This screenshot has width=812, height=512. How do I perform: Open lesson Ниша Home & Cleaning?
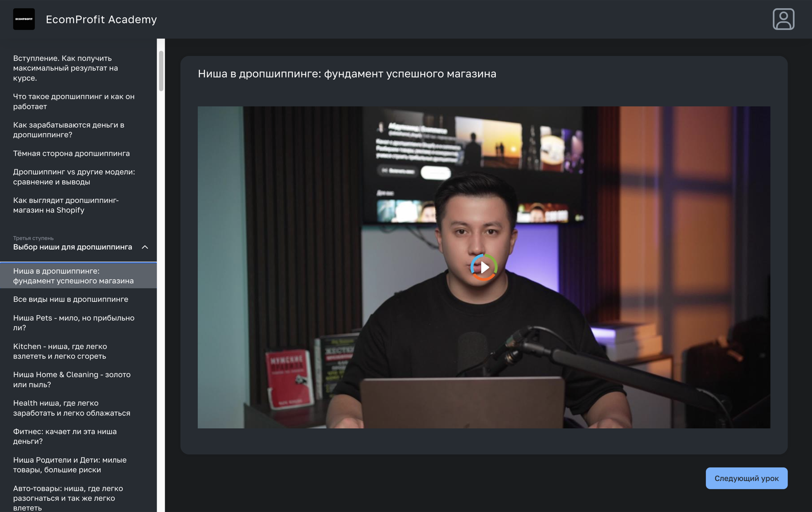78,380
